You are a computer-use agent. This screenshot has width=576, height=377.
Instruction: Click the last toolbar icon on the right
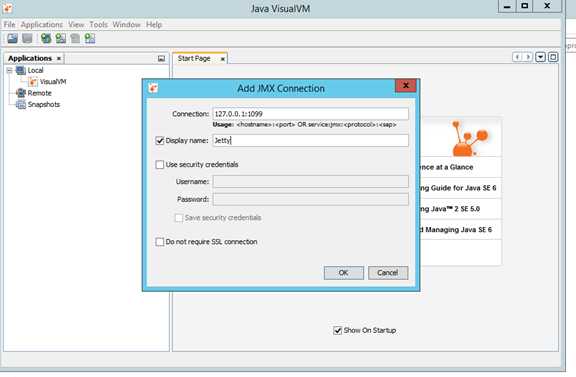(90, 38)
